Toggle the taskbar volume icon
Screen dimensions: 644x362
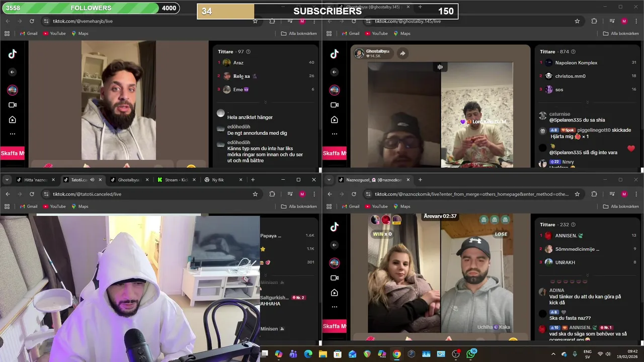point(608,354)
